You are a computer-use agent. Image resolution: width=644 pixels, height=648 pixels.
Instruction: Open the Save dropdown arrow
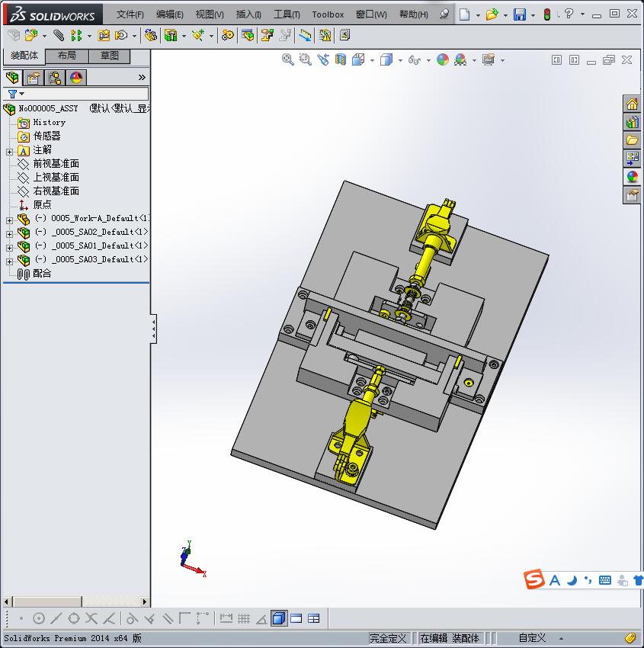pos(533,15)
